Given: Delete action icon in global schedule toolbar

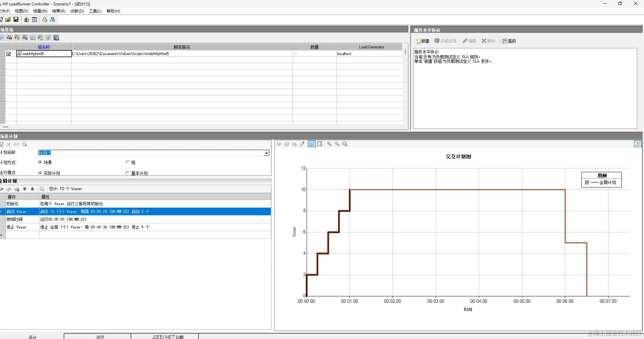Looking at the screenshot, I should click(x=17, y=189).
